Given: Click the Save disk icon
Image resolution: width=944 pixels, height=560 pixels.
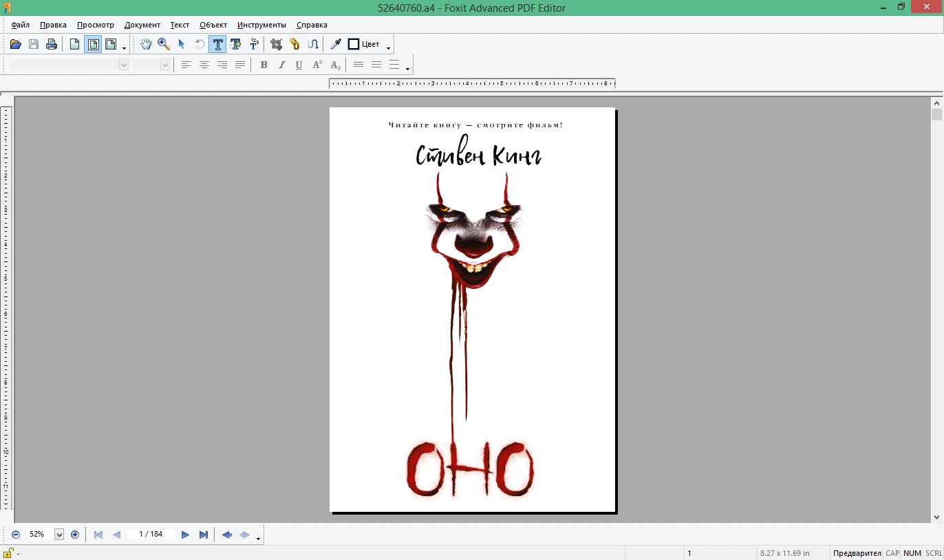Looking at the screenshot, I should [34, 45].
